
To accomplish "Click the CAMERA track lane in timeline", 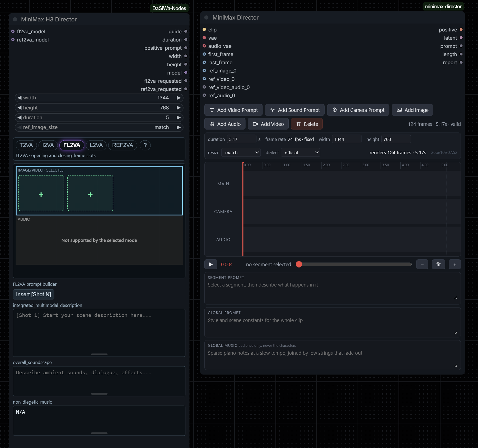I will 352,211.
